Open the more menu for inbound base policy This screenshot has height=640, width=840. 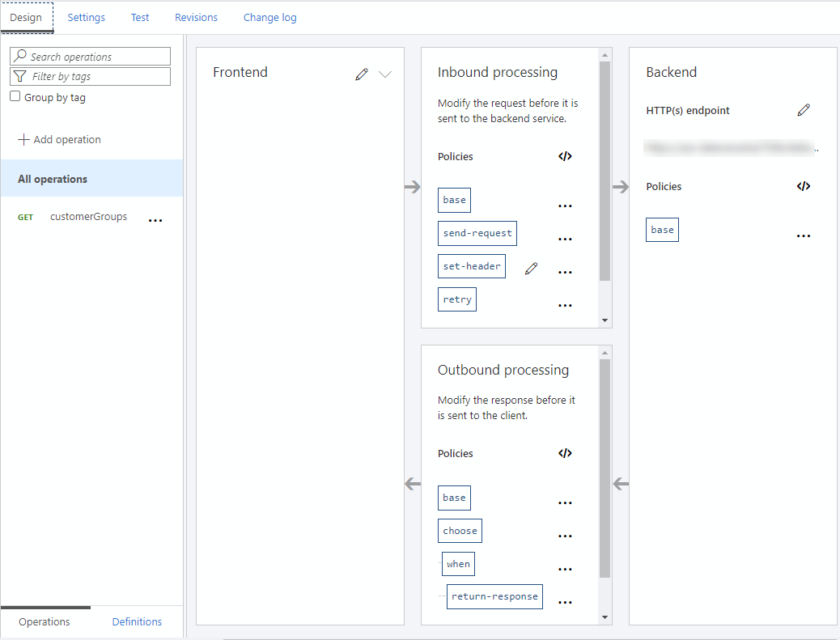[565, 206]
